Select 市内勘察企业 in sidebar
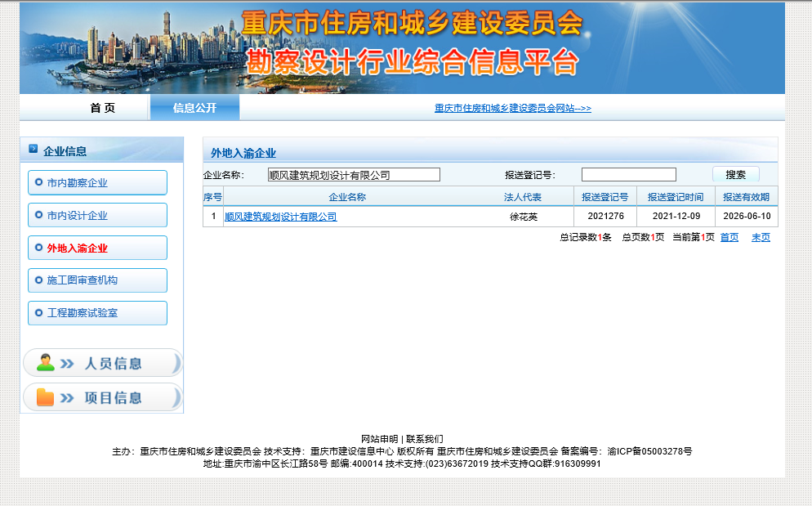The width and height of the screenshot is (812, 506). (97, 182)
